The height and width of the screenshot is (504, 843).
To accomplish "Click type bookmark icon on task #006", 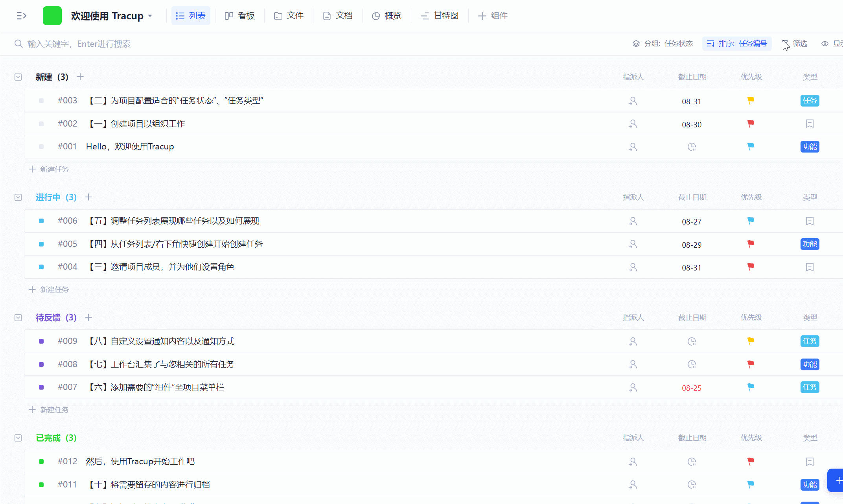I will [x=810, y=221].
